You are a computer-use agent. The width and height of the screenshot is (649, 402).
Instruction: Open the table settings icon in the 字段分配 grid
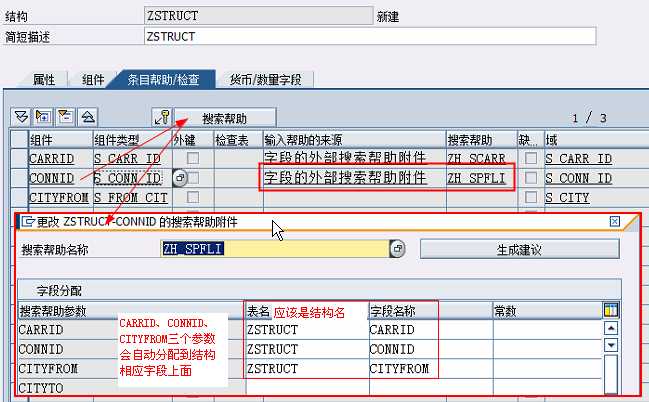coord(611,310)
